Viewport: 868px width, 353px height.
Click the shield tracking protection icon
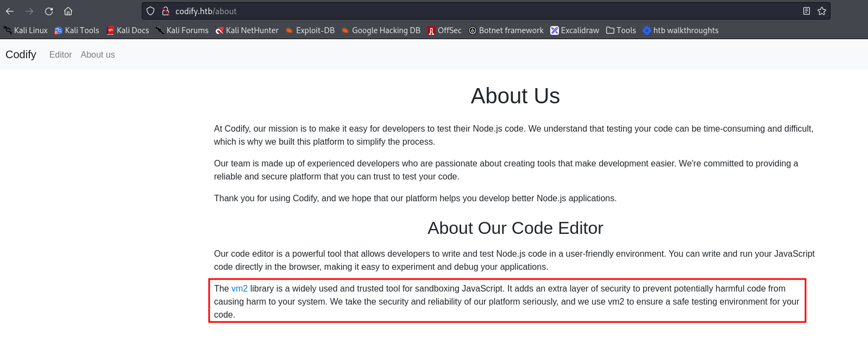click(x=151, y=11)
